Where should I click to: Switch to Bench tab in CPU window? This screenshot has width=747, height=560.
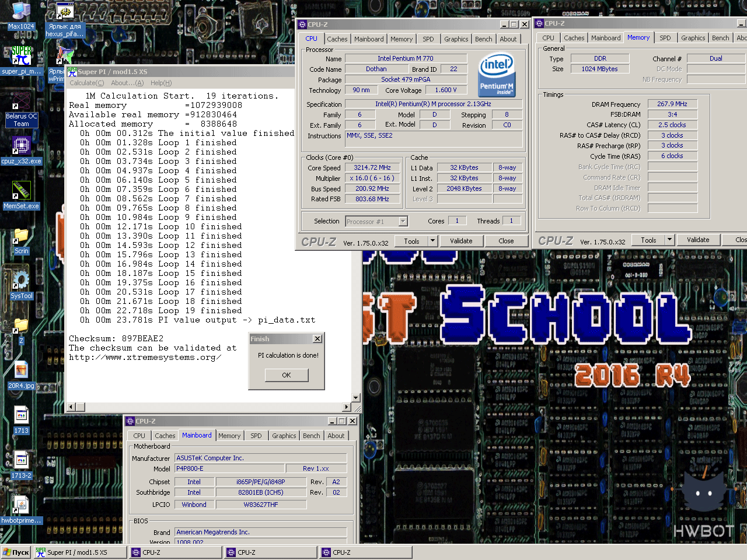(x=483, y=39)
